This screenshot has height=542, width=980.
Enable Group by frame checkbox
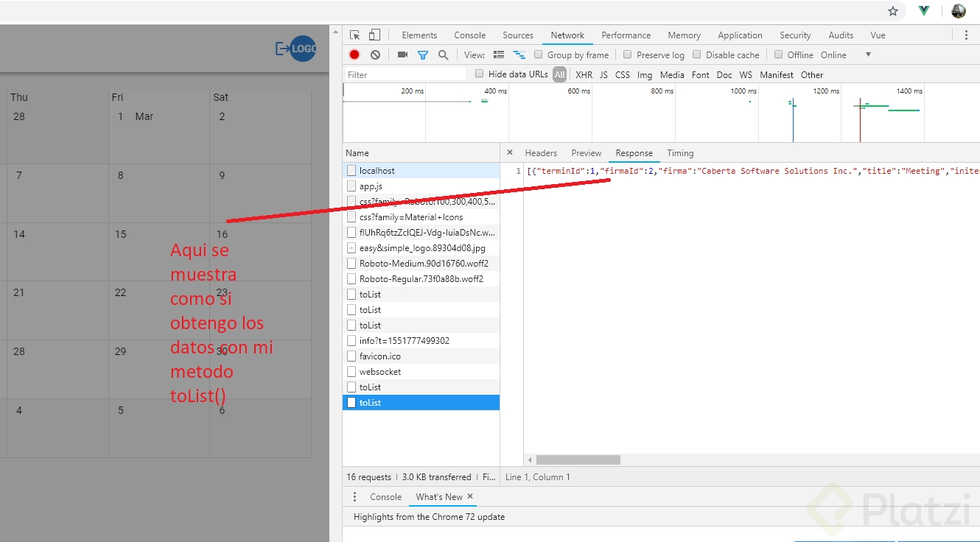click(x=539, y=54)
